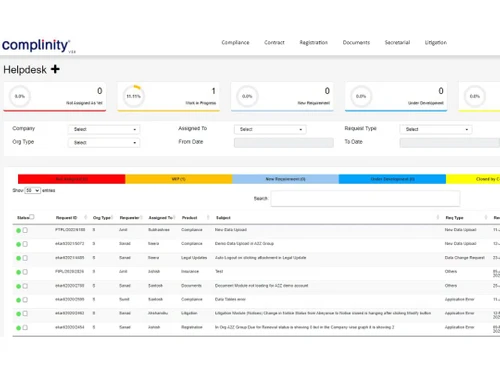Click green status dot for Litigation Module row
Screen dimensions: 500x375
pyautogui.click(x=18, y=314)
